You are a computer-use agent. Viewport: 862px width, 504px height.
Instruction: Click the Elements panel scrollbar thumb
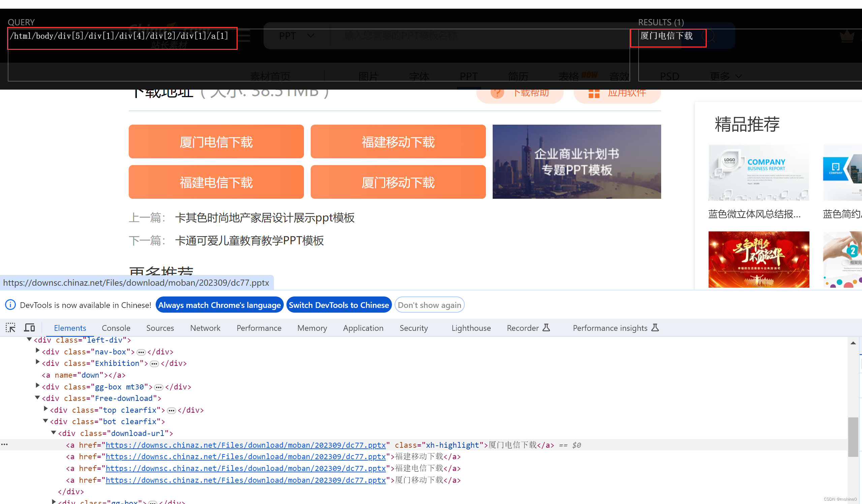853,437
